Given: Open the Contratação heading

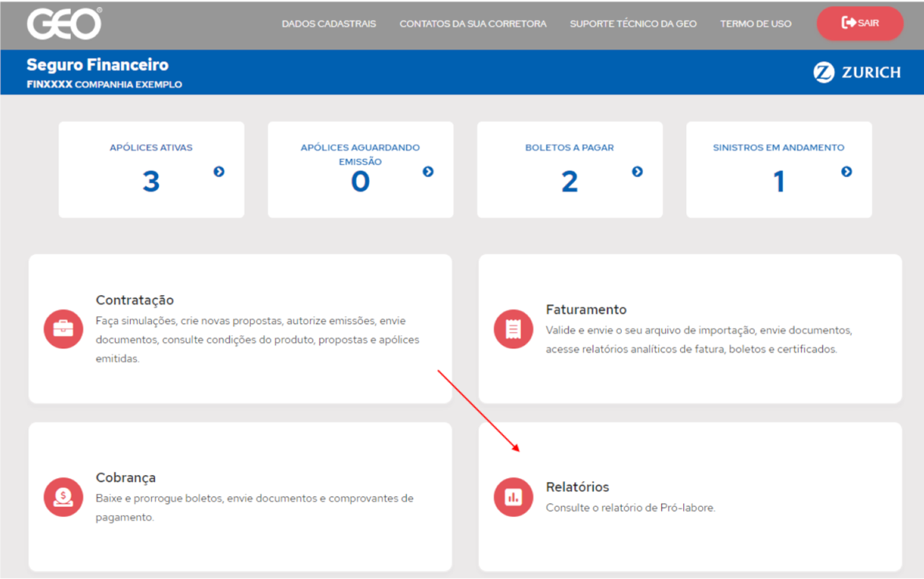Looking at the screenshot, I should click(135, 300).
